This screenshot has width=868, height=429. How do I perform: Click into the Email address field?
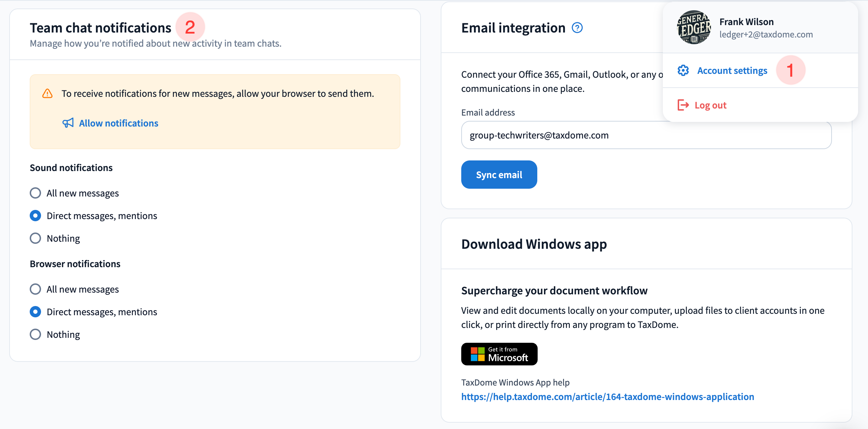[x=646, y=135]
